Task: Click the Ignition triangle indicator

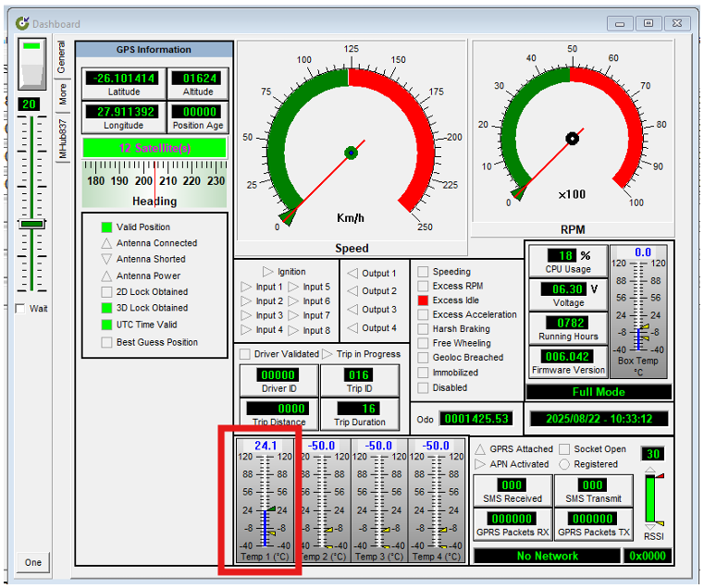Action: point(268,272)
